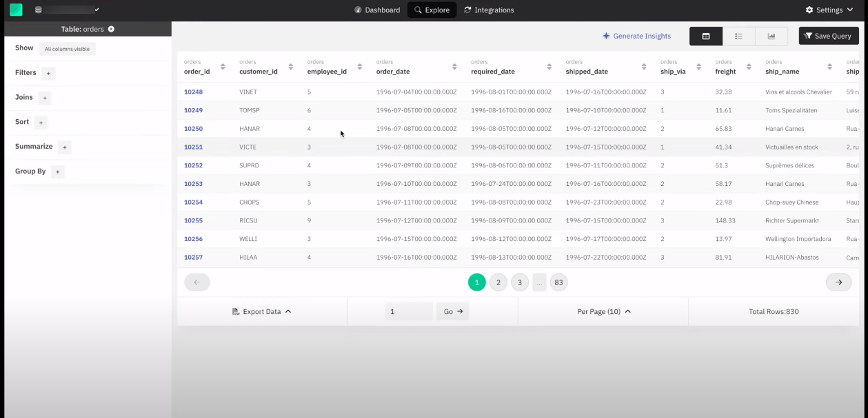Screen dimensions: 868x418
Task: Open the Integrations page
Action: (489, 10)
